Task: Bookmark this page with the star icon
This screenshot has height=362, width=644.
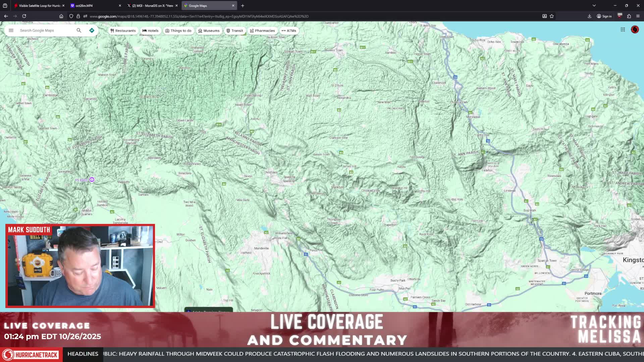Action: tap(552, 16)
